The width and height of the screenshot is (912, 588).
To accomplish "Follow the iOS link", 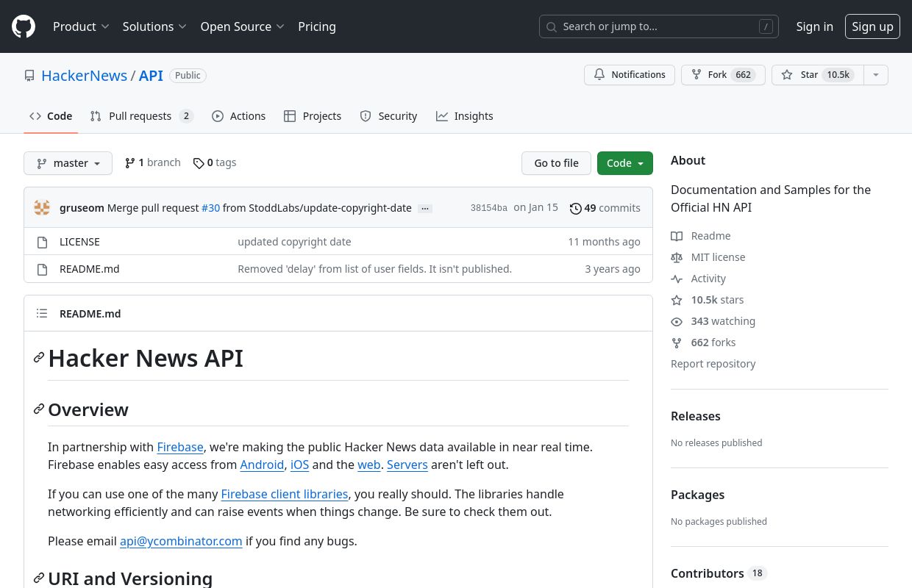I will [300, 465].
